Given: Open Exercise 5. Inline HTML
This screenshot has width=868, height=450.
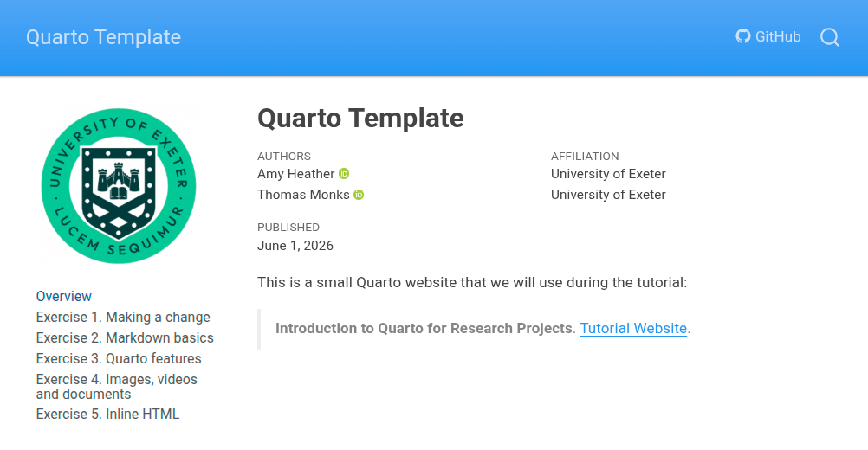Looking at the screenshot, I should (107, 414).
